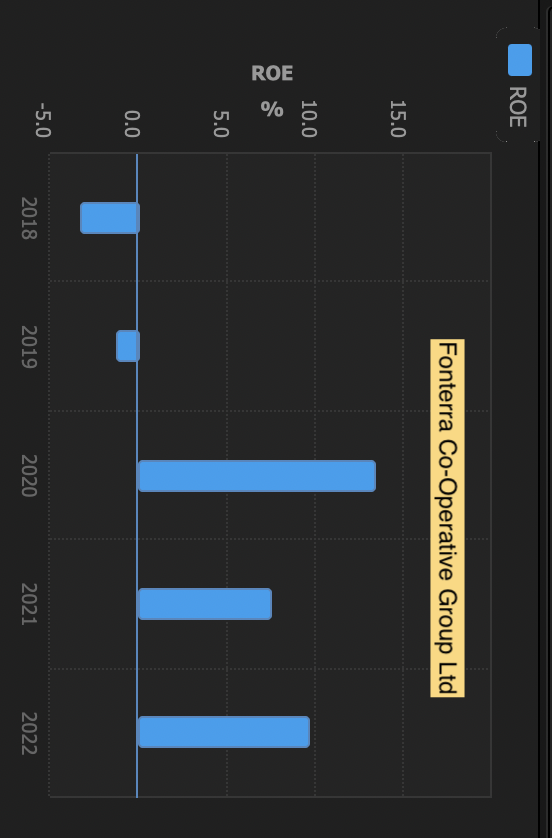Click the 2022 year axis label
This screenshot has height=838, width=552.
point(29,733)
